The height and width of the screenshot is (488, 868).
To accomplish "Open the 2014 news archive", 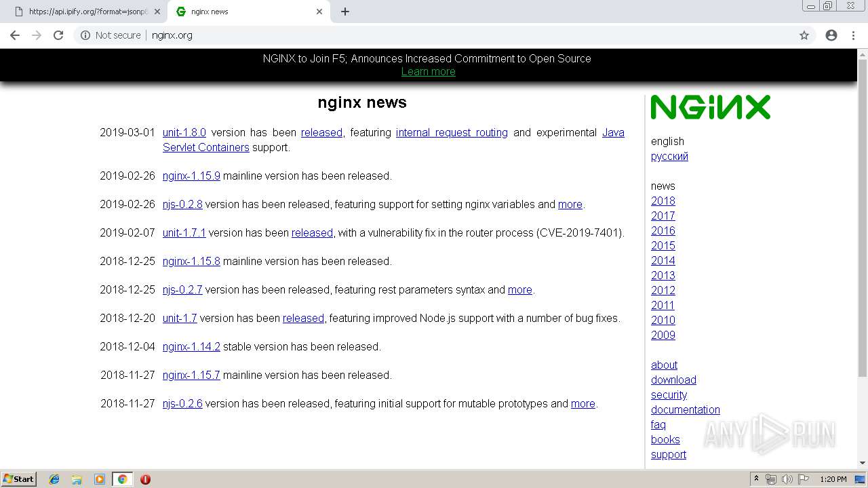I will pos(663,261).
